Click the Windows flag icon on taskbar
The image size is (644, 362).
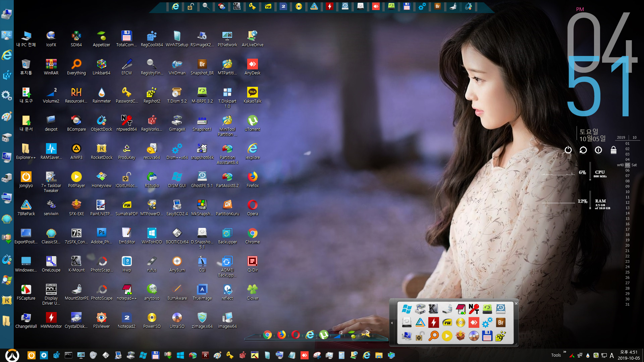tap(143, 355)
